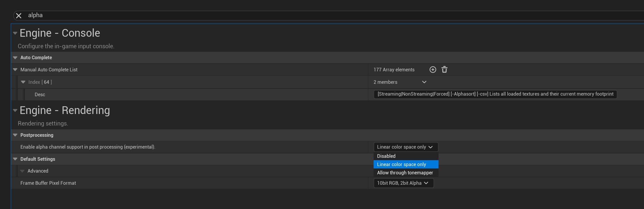The height and width of the screenshot is (209, 644).
Task: Open the 2 members dropdown chevron
Action: (x=424, y=82)
